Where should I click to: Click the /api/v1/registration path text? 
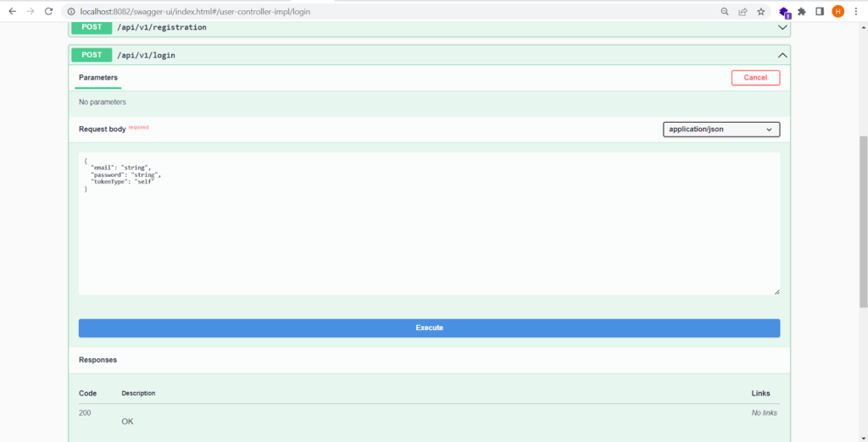pos(162,27)
